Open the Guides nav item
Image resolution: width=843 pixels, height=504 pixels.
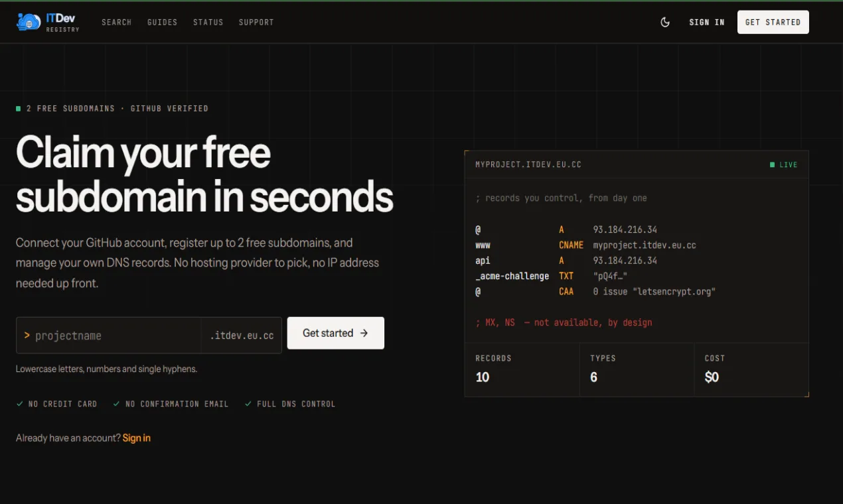tap(163, 22)
